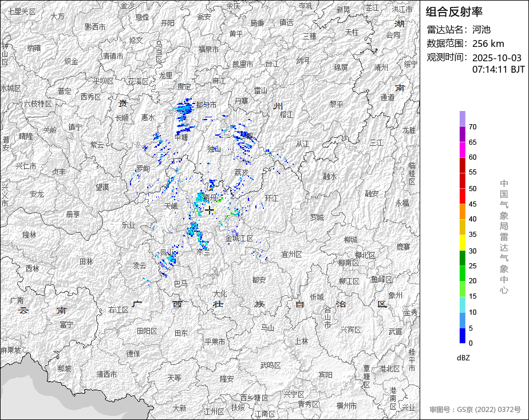Click the 平塘 county label

pyautogui.click(x=181, y=137)
